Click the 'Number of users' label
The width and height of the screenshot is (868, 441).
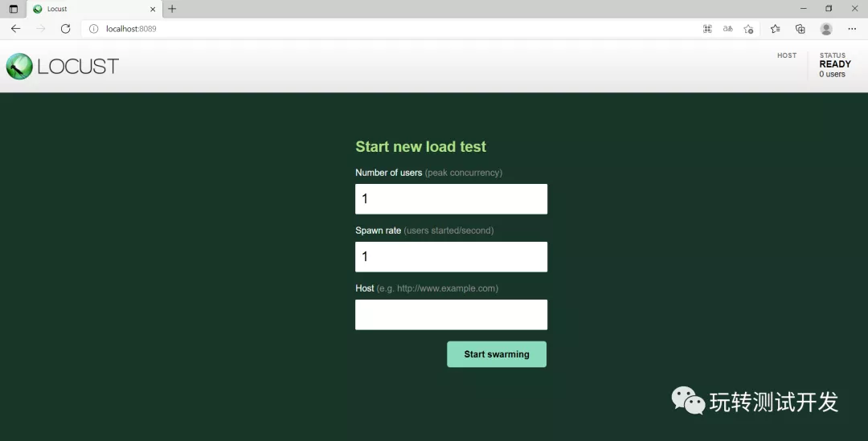(389, 173)
